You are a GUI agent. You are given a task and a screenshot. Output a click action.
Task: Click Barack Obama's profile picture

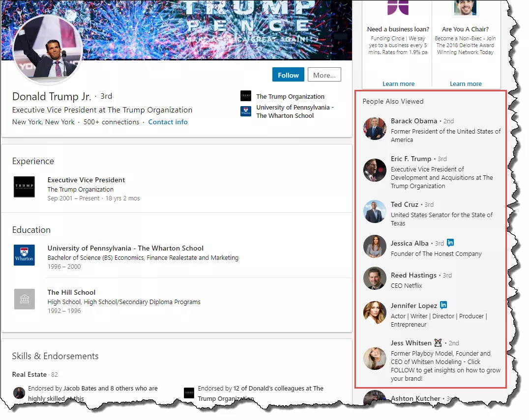click(375, 128)
